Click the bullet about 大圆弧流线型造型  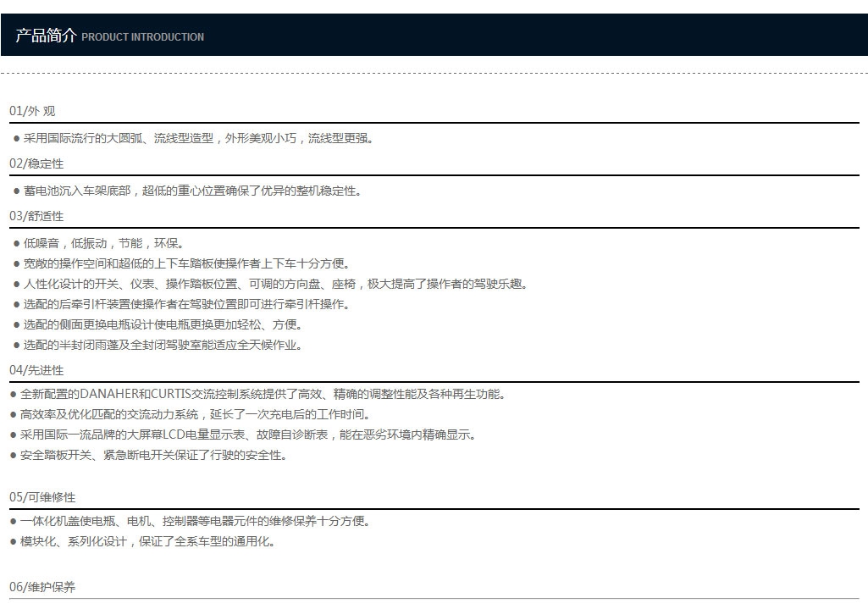pos(193,138)
